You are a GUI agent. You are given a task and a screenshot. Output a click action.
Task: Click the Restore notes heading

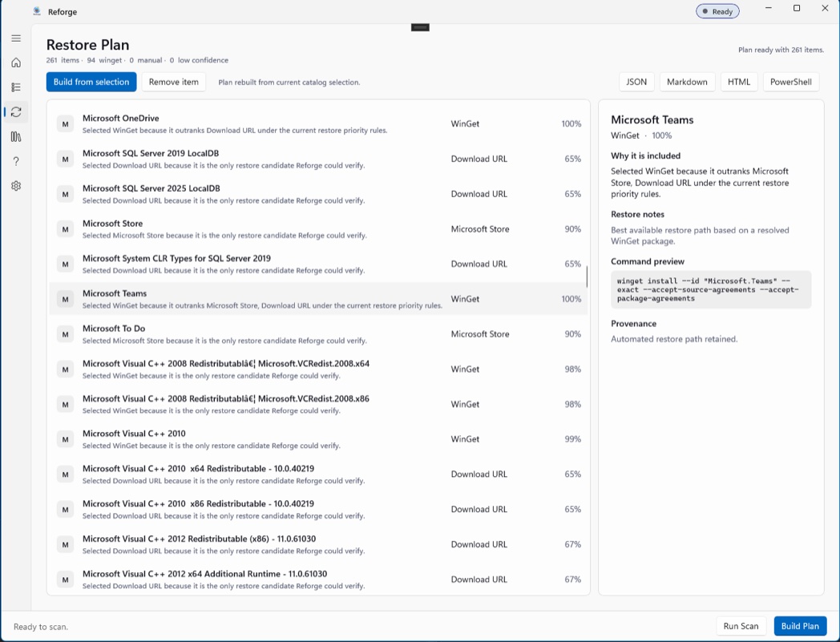637,214
